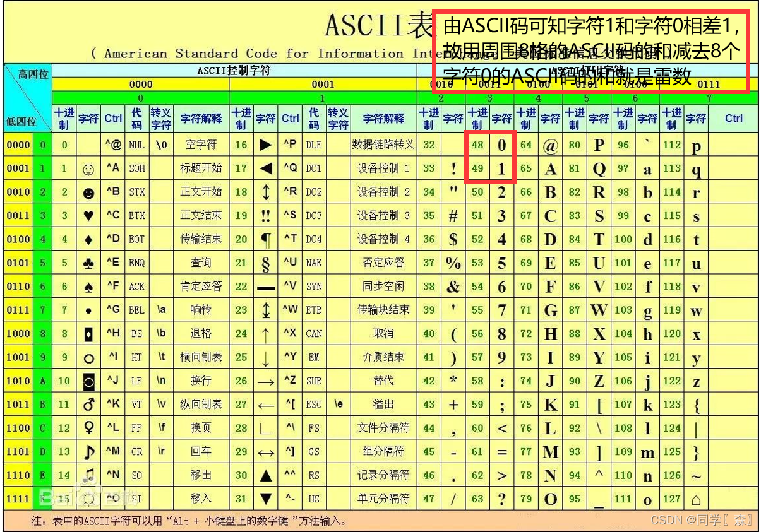Select the heart symbol character
The height and width of the screenshot is (532, 761).
click(x=89, y=216)
